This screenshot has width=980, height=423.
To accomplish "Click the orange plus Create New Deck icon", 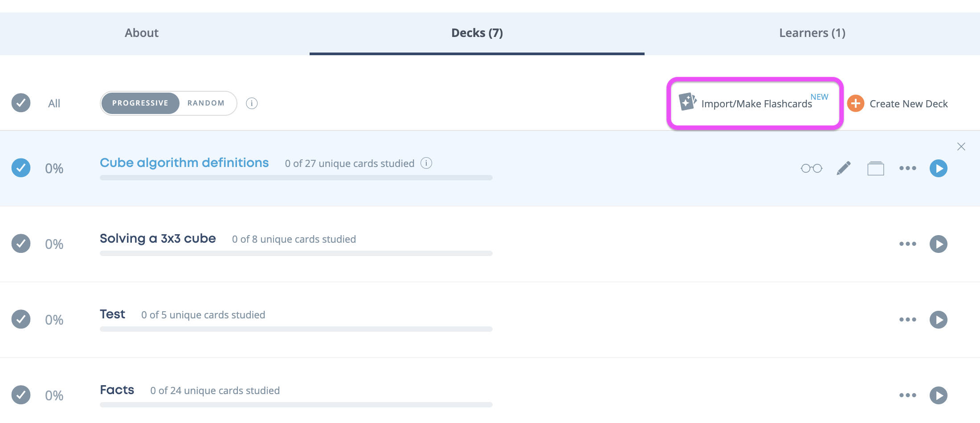I will click(856, 103).
